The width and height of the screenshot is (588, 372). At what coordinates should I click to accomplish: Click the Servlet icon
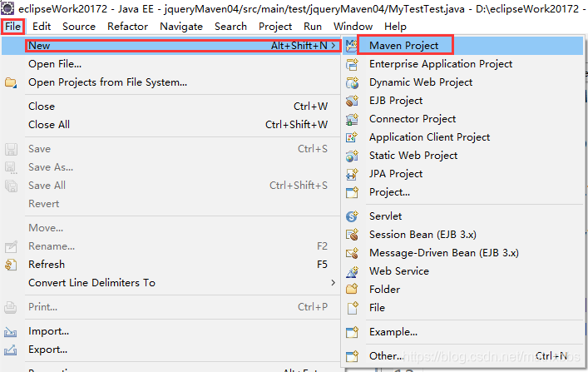[352, 216]
